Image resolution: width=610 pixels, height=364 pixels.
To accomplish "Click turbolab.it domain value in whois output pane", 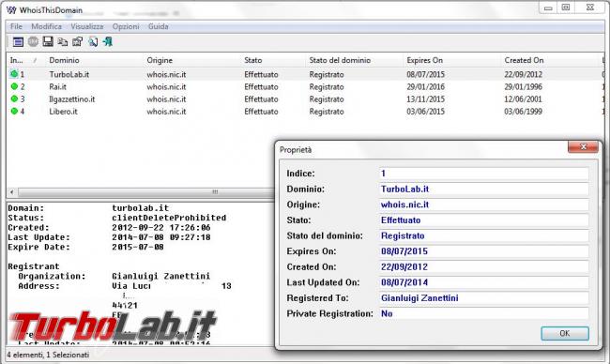I will [140, 208].
